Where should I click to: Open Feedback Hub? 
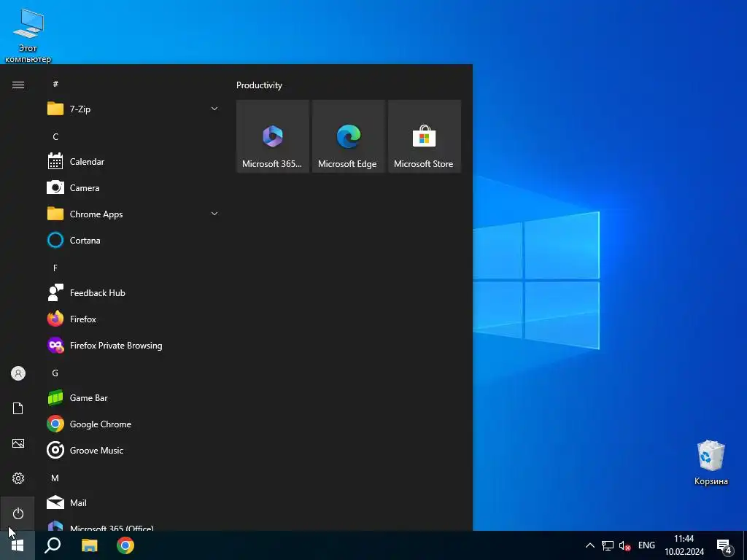tap(133, 293)
